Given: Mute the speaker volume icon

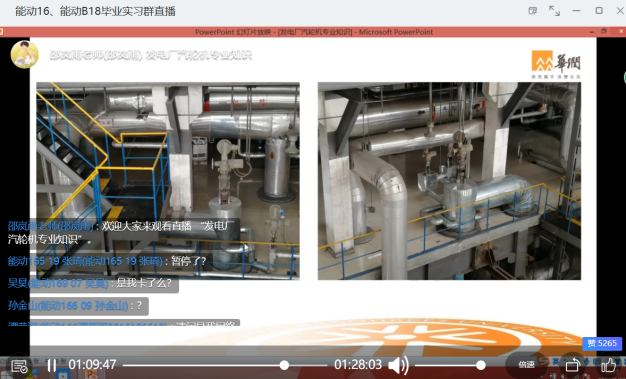Looking at the screenshot, I should (398, 365).
